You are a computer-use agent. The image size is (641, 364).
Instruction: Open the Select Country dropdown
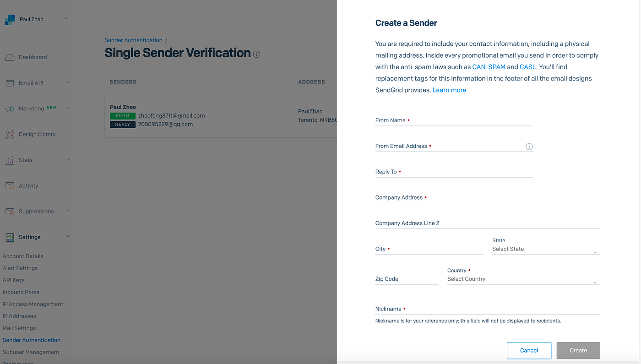(523, 279)
